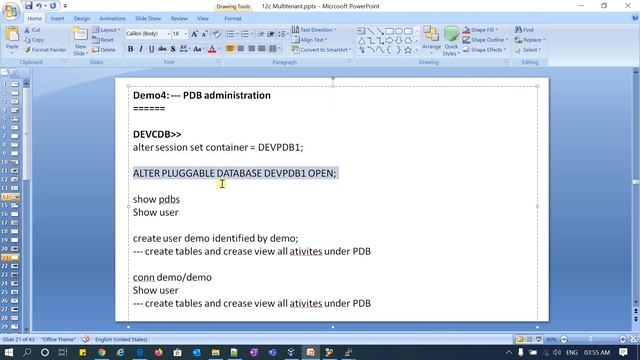The height and width of the screenshot is (360, 640).
Task: Grow the font size
Action: click(x=194, y=34)
